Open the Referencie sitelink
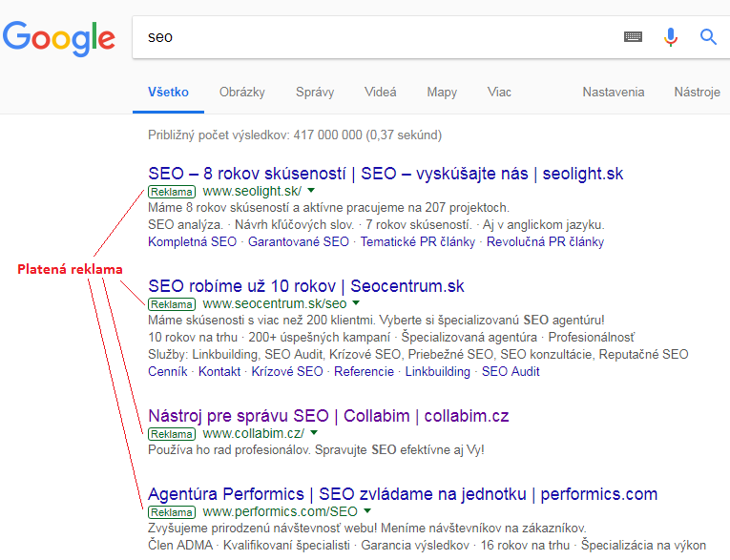This screenshot has width=730, height=560. pos(365,371)
